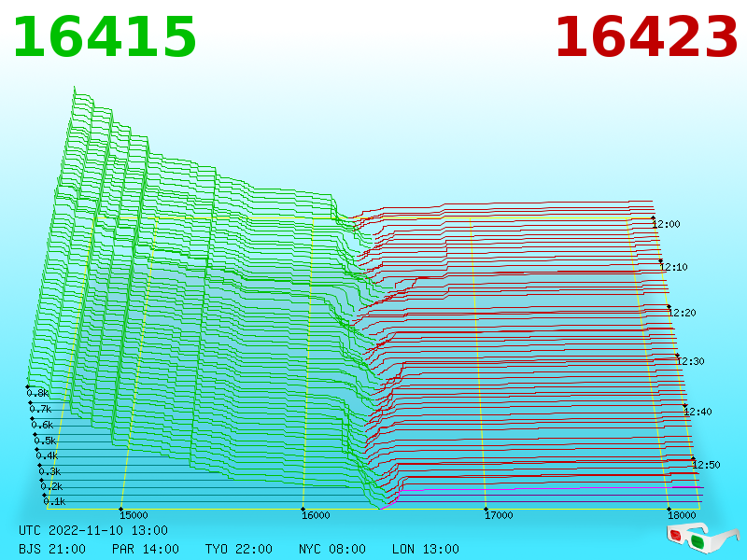This screenshot has height=560, width=747.
Task: Click the 0.3k volume axis label
Action: (49, 472)
